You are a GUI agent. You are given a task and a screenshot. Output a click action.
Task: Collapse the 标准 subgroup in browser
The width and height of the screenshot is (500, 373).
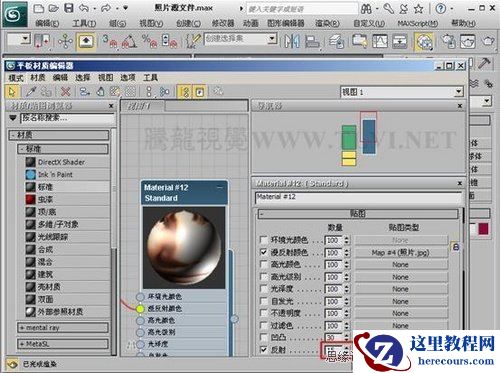tap(63, 149)
